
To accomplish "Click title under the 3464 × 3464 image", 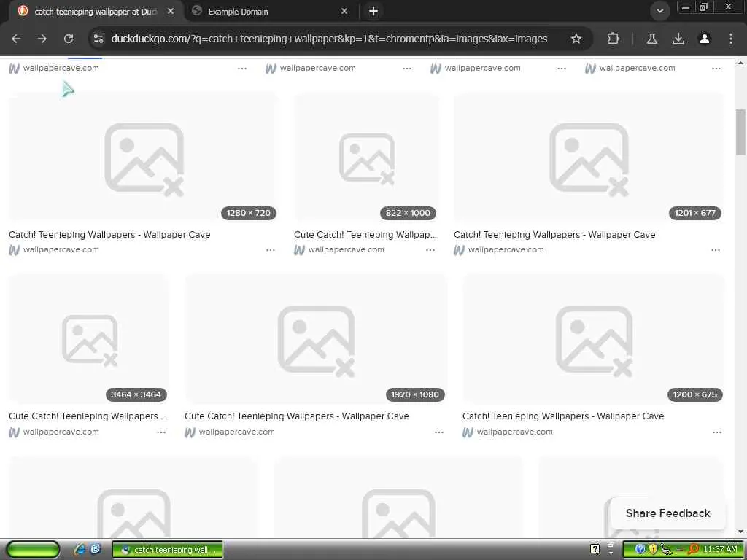I will click(x=88, y=416).
